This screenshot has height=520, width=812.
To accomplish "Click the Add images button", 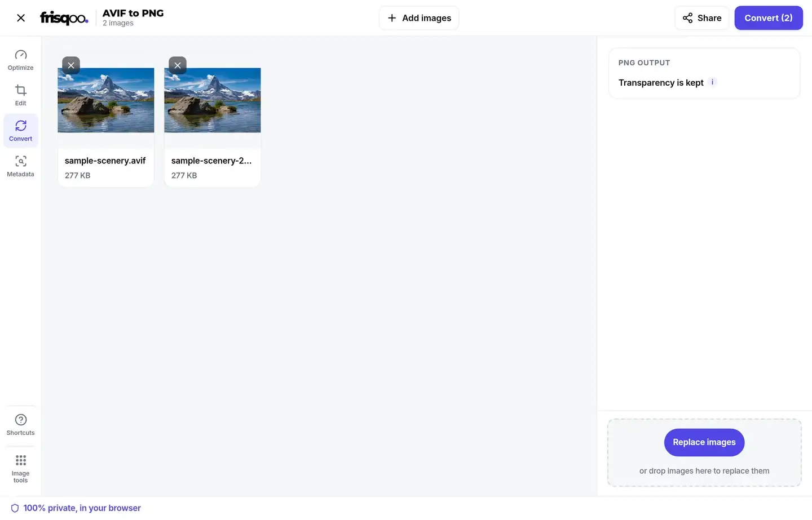I will pyautogui.click(x=419, y=18).
